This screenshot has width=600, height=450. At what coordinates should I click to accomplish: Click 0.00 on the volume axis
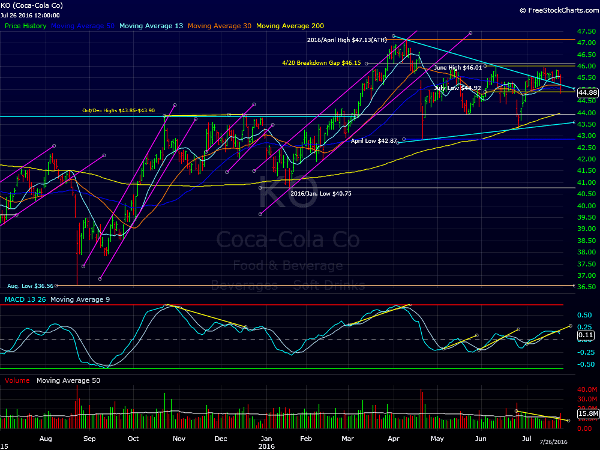pyautogui.click(x=585, y=429)
